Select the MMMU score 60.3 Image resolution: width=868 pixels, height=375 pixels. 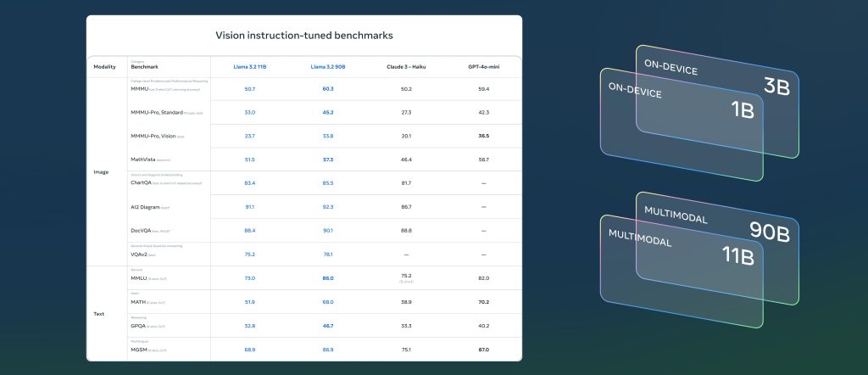[328, 88]
